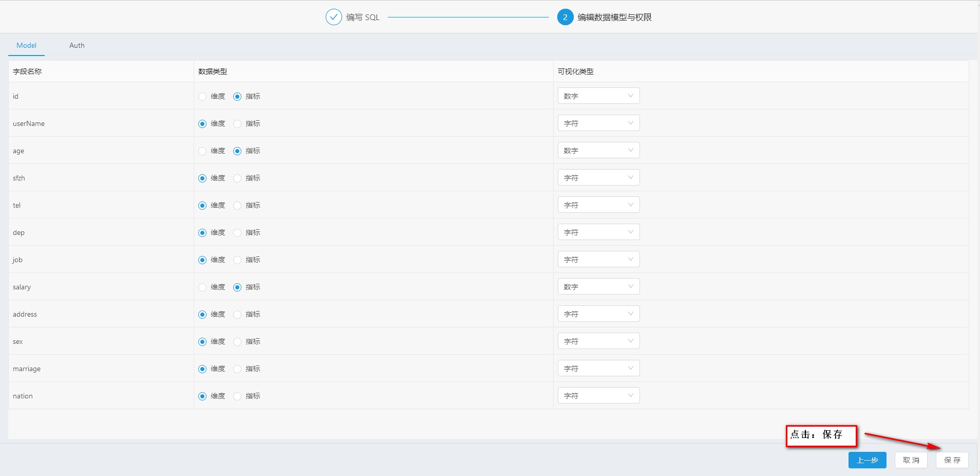Screen dimensions: 980x476
Task: Click the 保存 button
Action: click(952, 460)
